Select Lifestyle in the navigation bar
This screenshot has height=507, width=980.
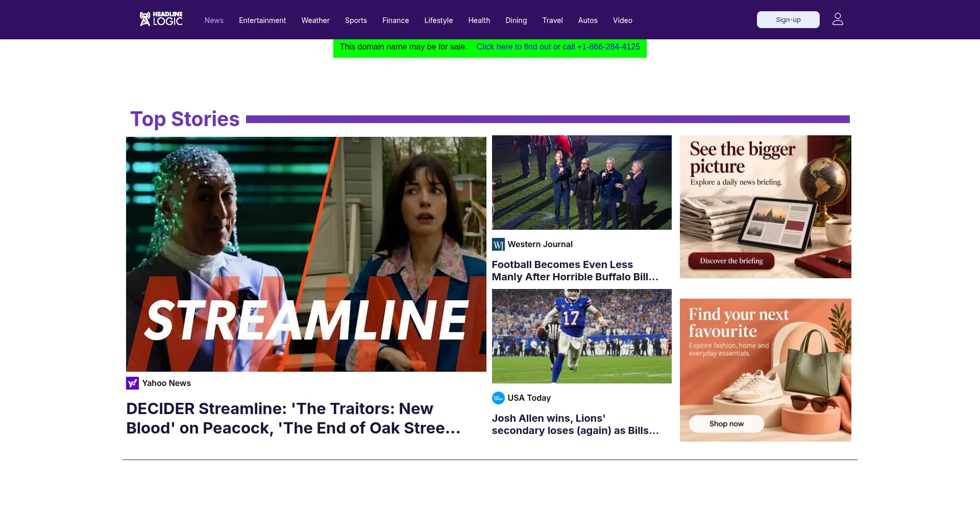(438, 20)
